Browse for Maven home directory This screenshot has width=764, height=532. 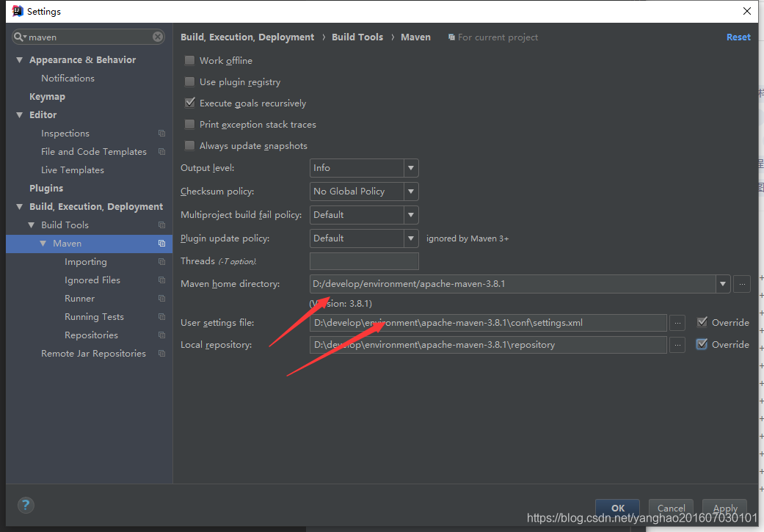point(742,284)
